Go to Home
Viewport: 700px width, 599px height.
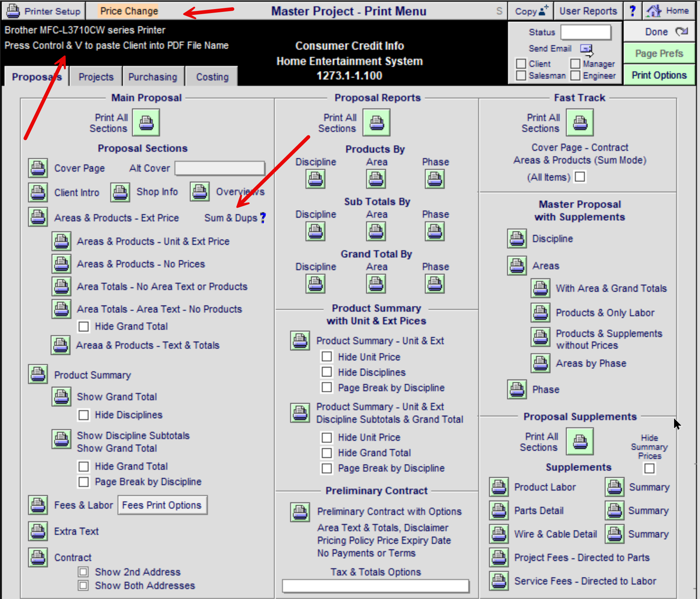point(669,11)
